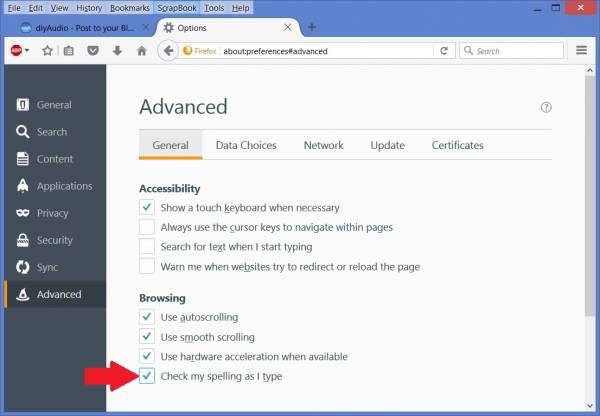This screenshot has height=416, width=600.
Task: Click the scrollbar down arrow
Action: tap(590, 405)
